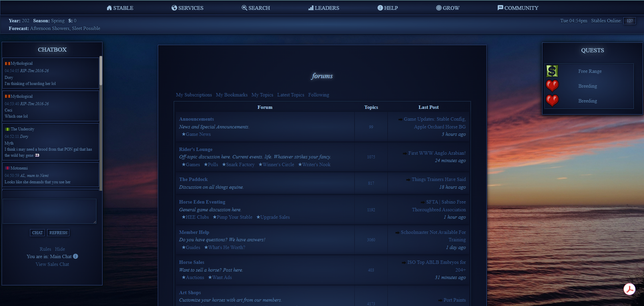This screenshot has width=644, height=306.
Task: Open last post First WWW Anglo Arabian!
Action: click(437, 153)
